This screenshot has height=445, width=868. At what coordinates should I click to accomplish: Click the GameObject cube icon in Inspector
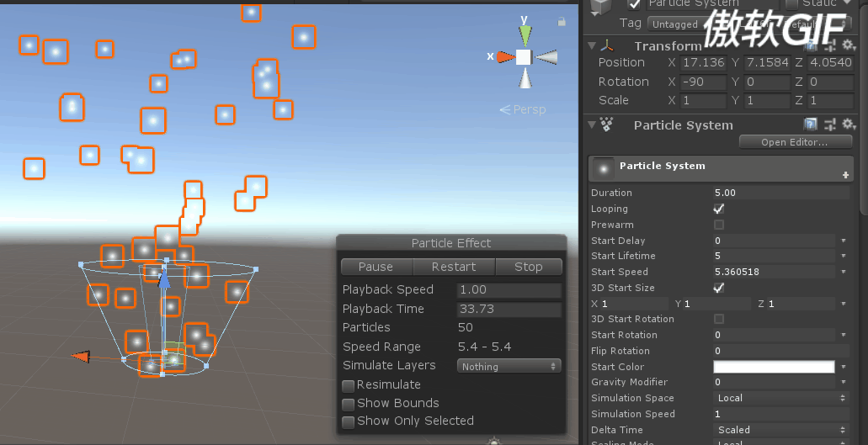600,7
